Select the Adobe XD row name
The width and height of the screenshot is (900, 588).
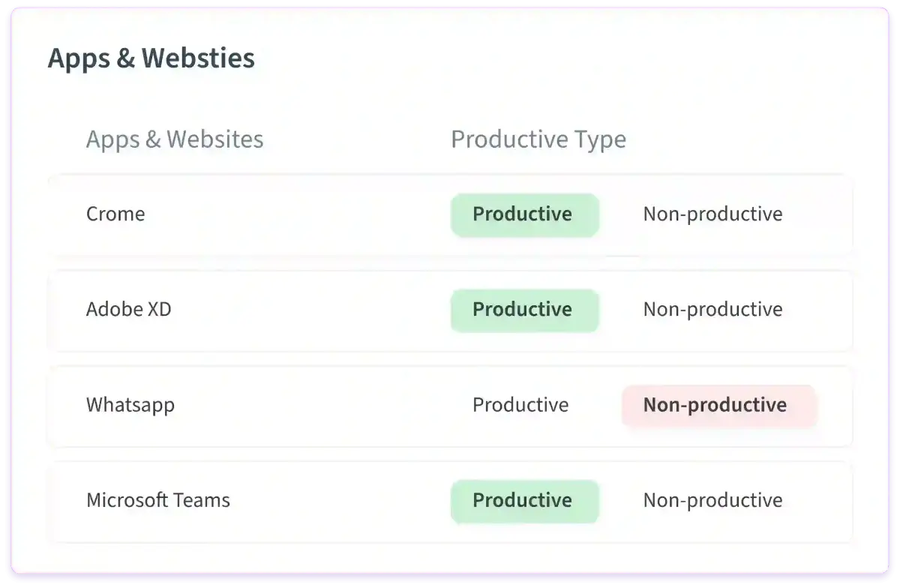129,310
